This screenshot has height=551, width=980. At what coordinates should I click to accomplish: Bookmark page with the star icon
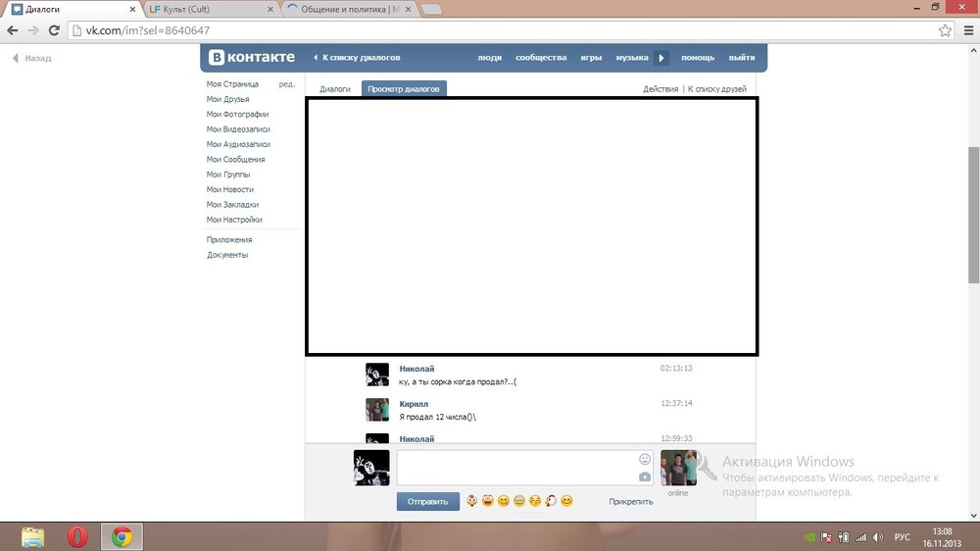(x=945, y=30)
